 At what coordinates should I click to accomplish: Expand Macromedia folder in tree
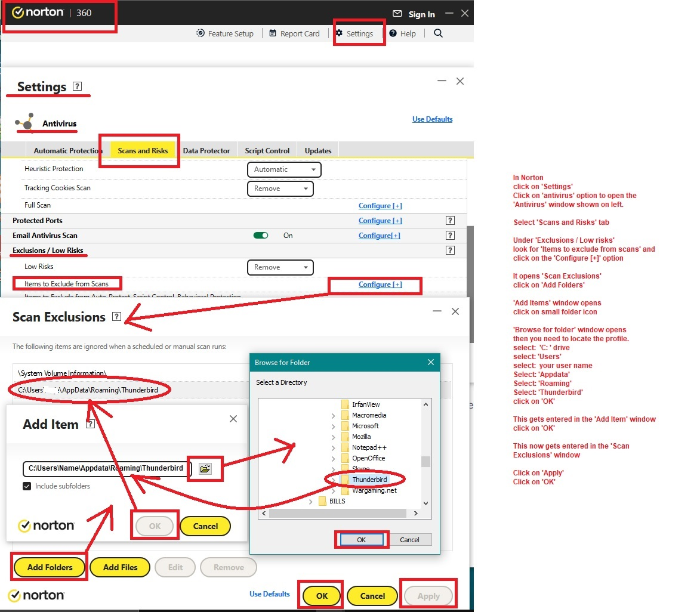point(333,416)
